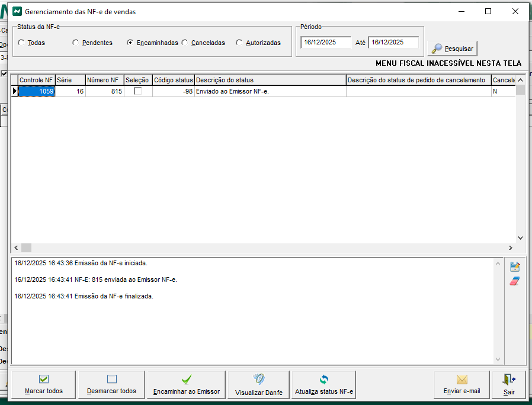Select the Todas status radio button
Viewport: 532px width, 405px height.
tap(21, 43)
